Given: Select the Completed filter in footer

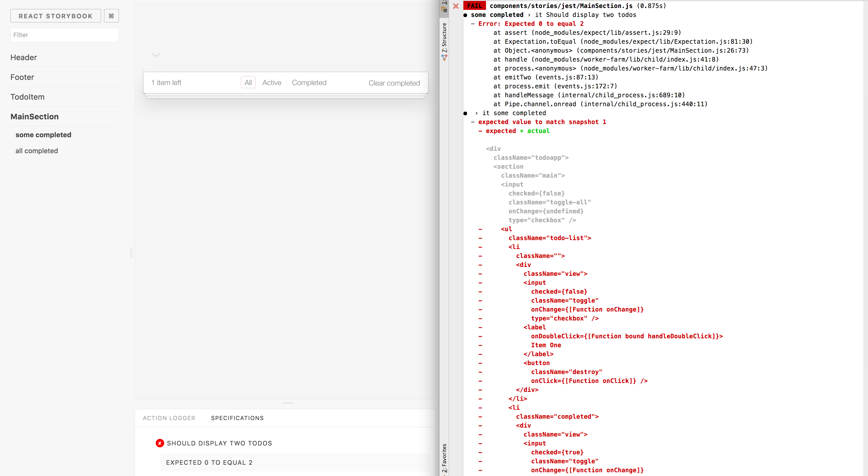Looking at the screenshot, I should pyautogui.click(x=309, y=82).
